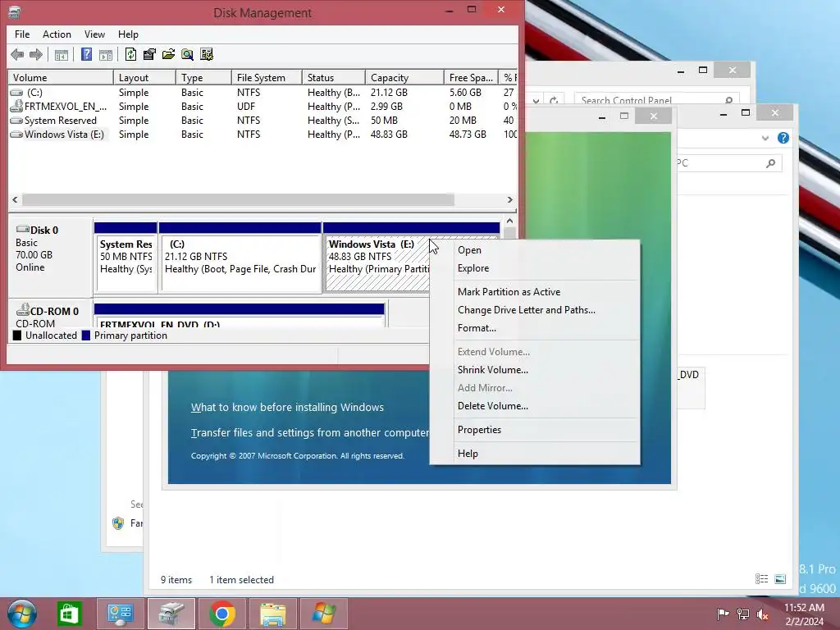The height and width of the screenshot is (630, 840).
Task: Select the System Reserved volume row
Action: (262, 121)
